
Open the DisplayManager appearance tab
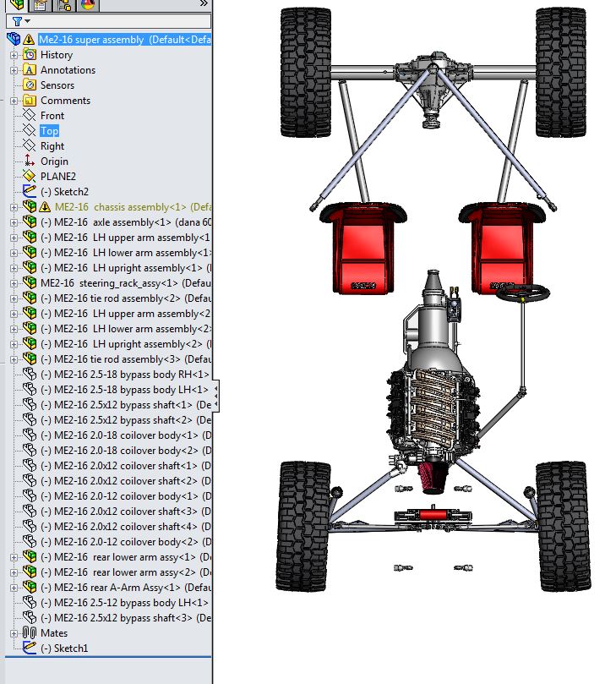tap(88, 4)
